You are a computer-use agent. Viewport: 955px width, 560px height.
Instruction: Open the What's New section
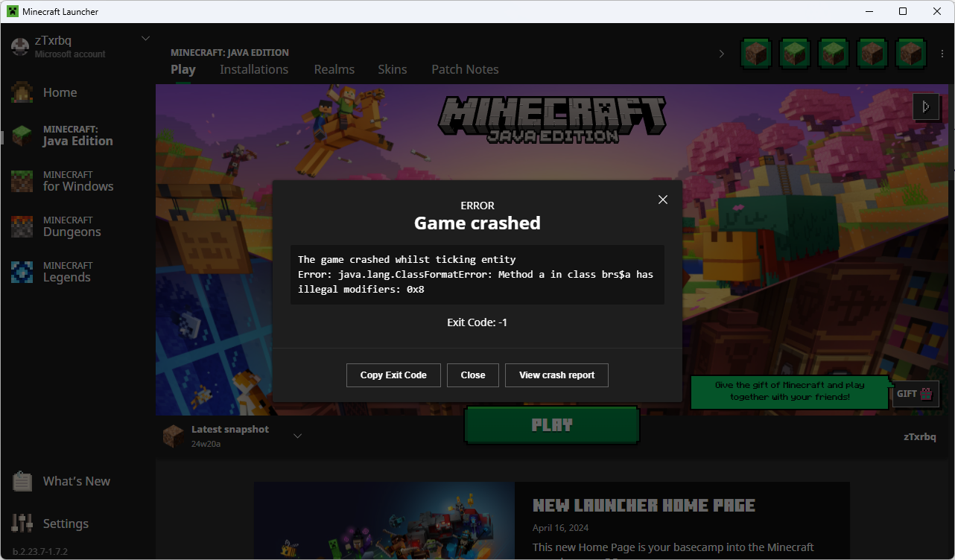[x=61, y=481]
